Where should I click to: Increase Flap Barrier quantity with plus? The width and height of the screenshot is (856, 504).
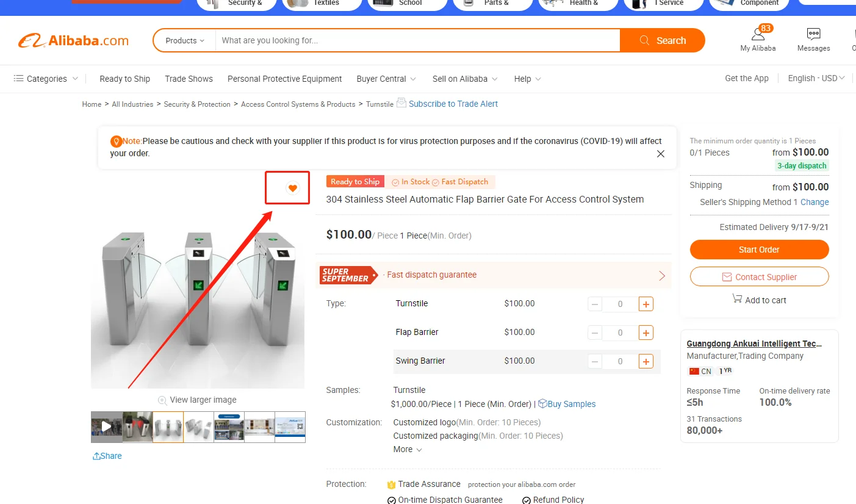646,333
